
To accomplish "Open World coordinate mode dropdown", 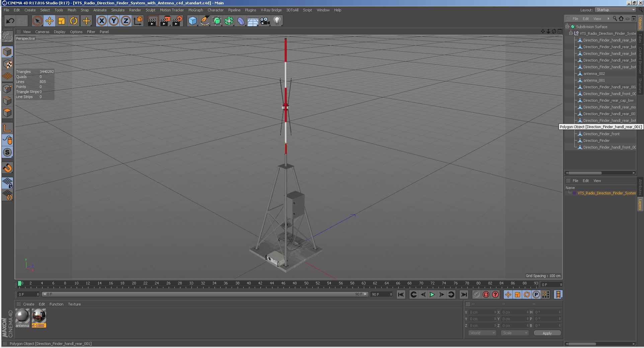I will coord(482,333).
